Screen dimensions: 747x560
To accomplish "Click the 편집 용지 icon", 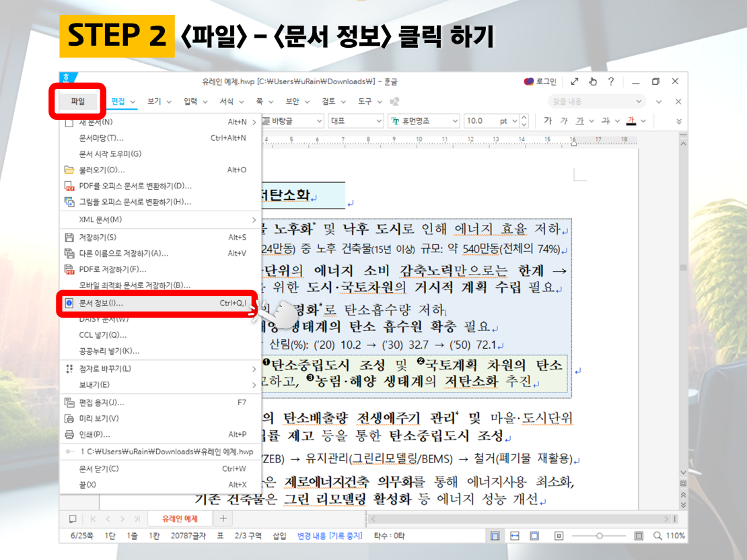I will (x=69, y=403).
